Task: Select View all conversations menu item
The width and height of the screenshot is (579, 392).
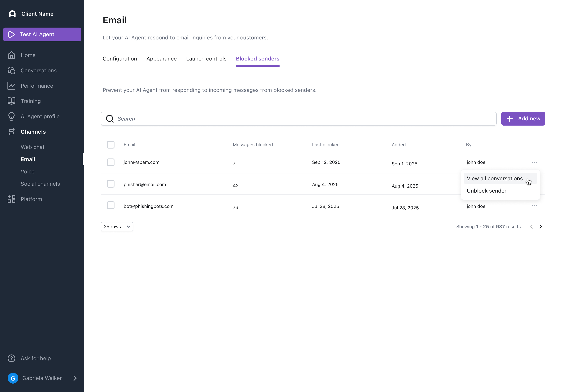Action: click(495, 179)
